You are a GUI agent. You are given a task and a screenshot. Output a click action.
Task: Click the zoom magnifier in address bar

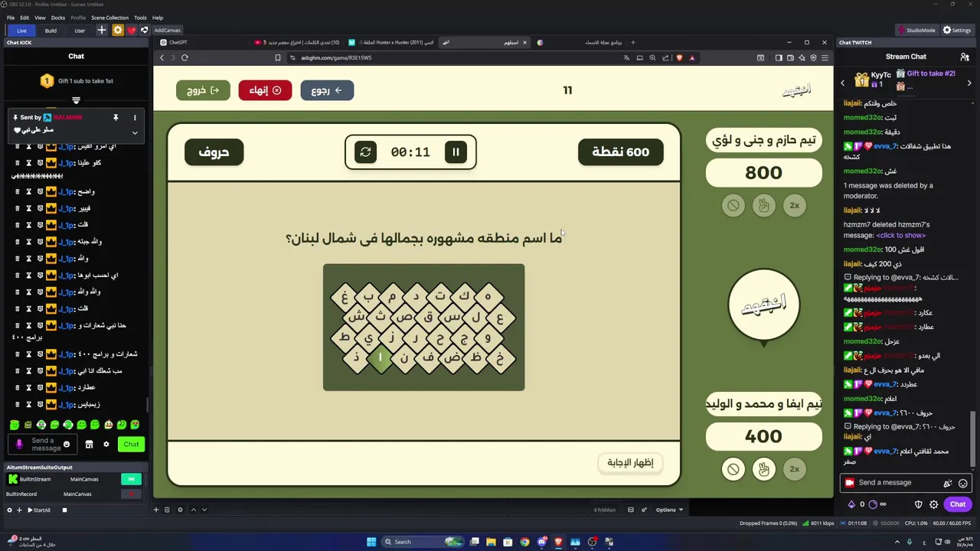[x=652, y=57]
